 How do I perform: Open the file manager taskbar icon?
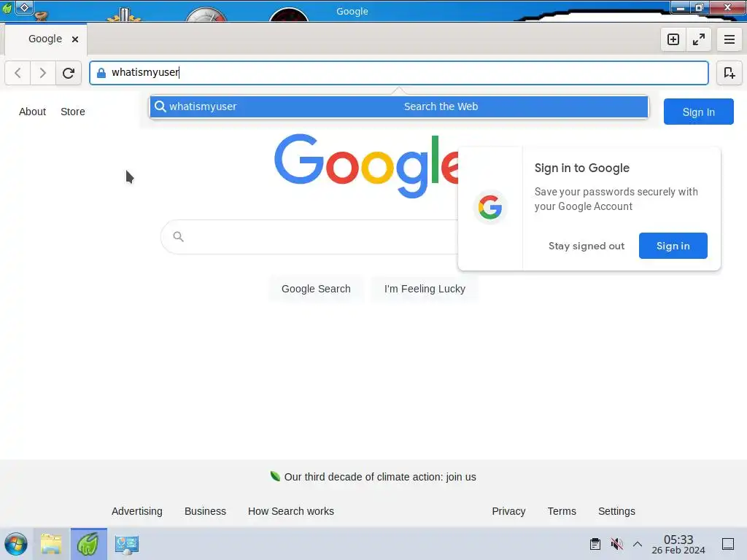pos(52,544)
